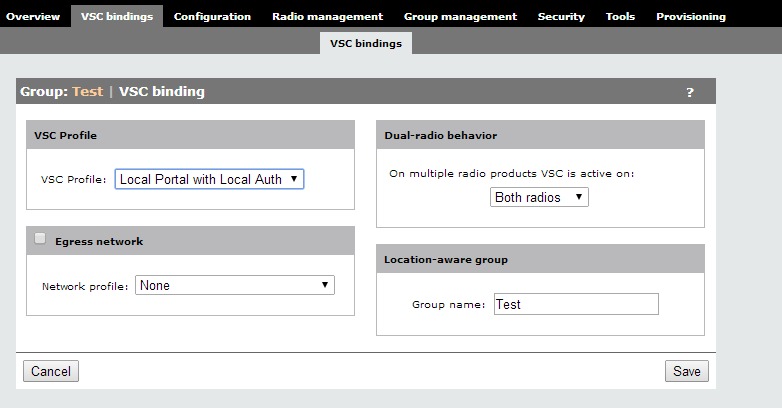Open the help question mark icon
The height and width of the screenshot is (408, 782).
coord(690,92)
